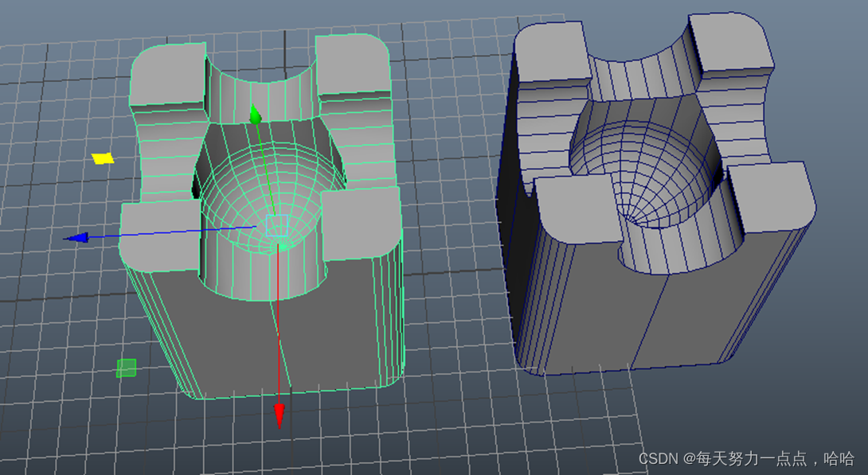Select the yellow plane handle square
This screenshot has height=475, width=868.
point(102,158)
